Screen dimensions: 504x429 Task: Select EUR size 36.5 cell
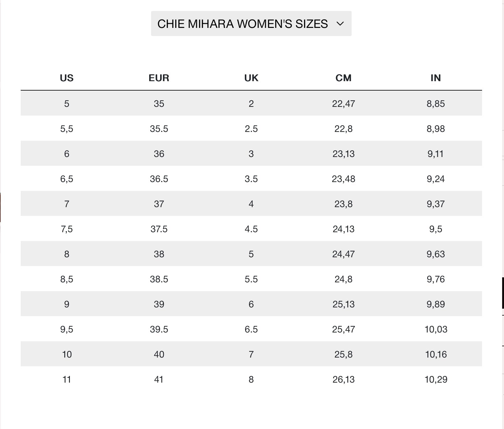coord(159,179)
